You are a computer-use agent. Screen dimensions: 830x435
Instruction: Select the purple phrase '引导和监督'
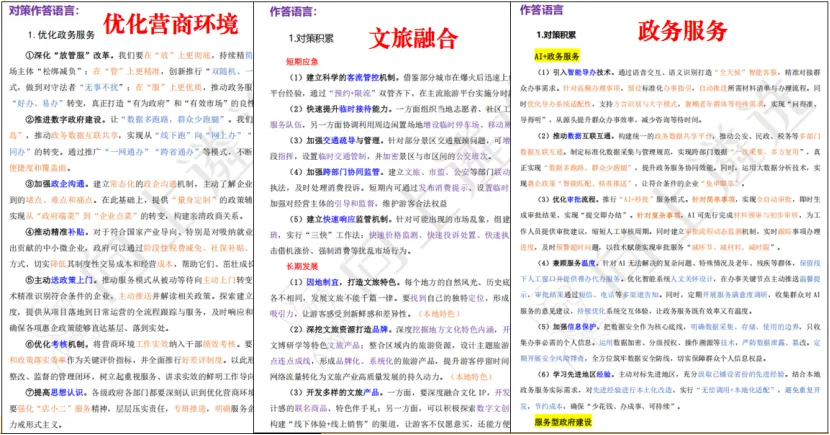pos(355,204)
